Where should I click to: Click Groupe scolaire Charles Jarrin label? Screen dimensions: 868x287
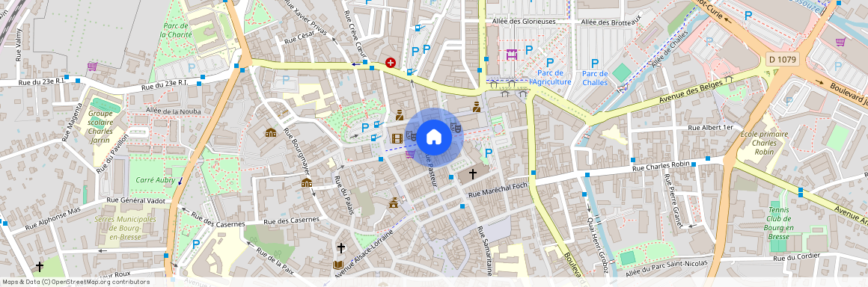[100, 126]
